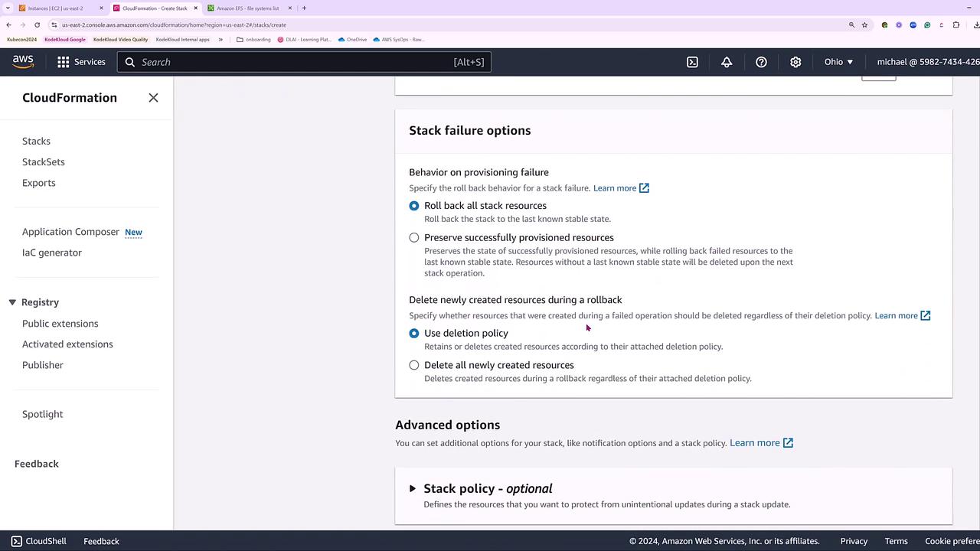
Task: Click the AWS logo home icon
Action: click(x=23, y=62)
